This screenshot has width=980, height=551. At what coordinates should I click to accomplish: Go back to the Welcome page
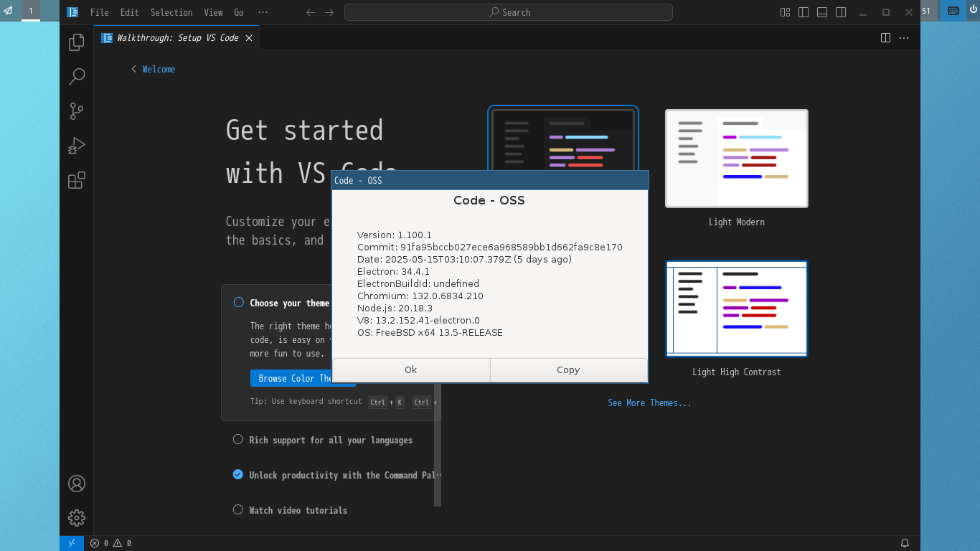tap(153, 70)
